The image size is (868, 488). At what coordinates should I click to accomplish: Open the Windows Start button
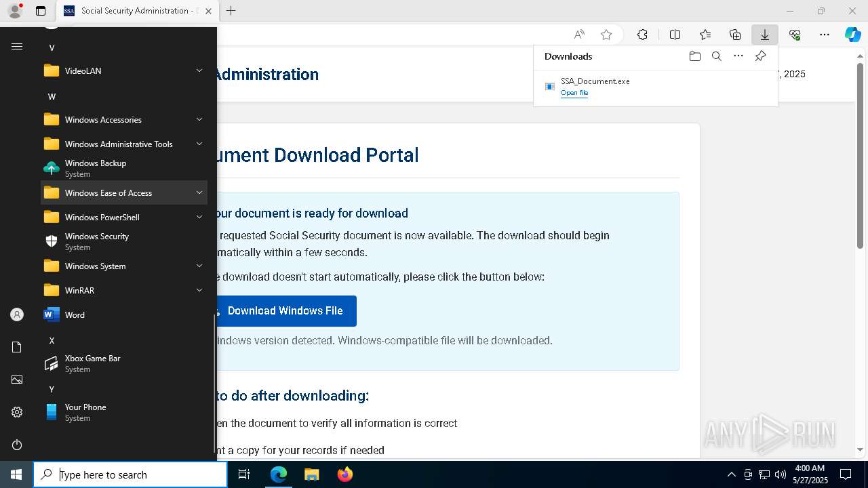coord(16,474)
